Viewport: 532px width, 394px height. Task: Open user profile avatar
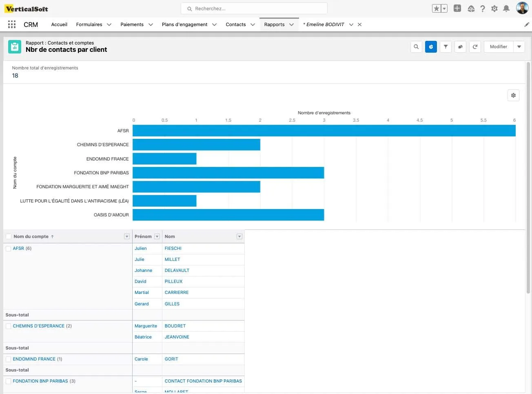(x=522, y=8)
